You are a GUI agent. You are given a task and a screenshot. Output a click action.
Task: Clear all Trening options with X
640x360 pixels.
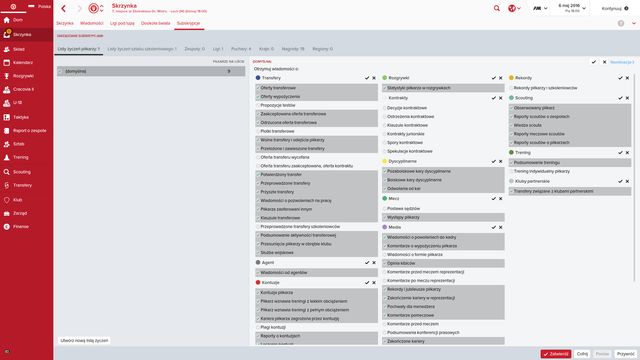point(627,153)
